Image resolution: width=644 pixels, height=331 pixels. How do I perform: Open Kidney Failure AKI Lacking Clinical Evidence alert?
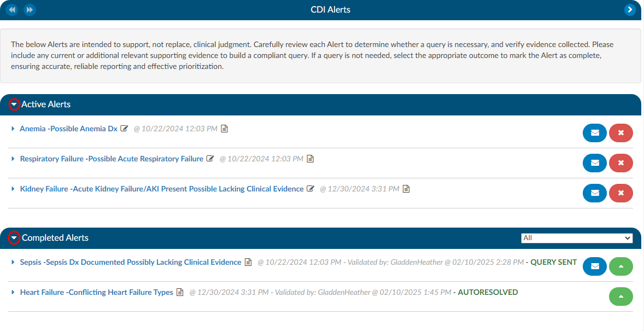[x=162, y=189]
